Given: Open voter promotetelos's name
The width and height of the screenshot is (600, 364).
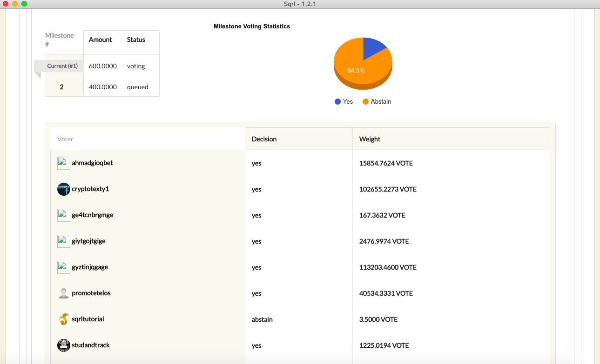Looking at the screenshot, I should pos(91,293).
